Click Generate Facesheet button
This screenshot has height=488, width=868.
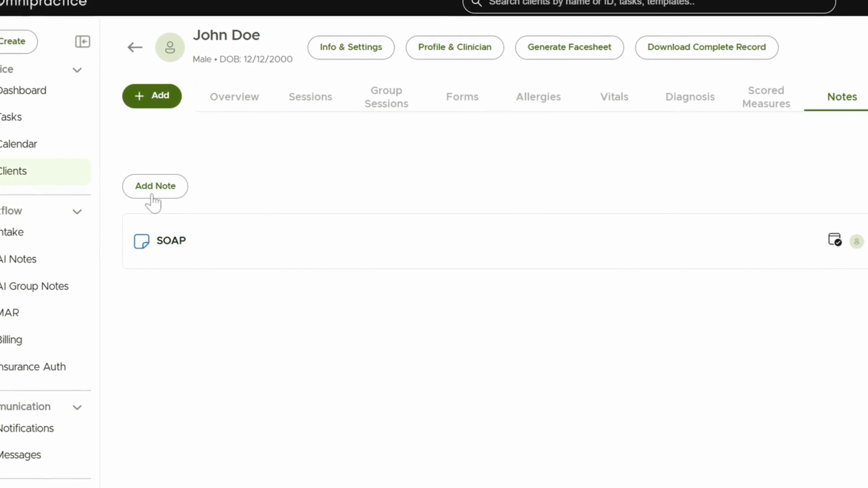[569, 47]
